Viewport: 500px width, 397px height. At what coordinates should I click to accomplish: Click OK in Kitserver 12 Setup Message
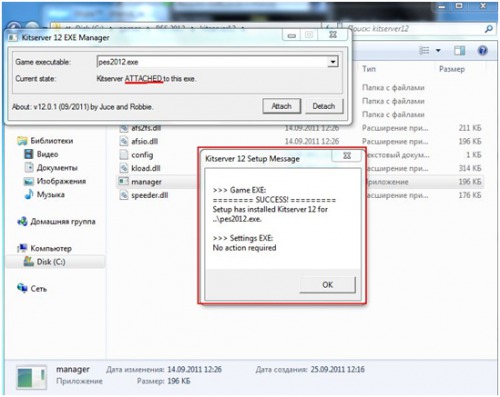(327, 285)
